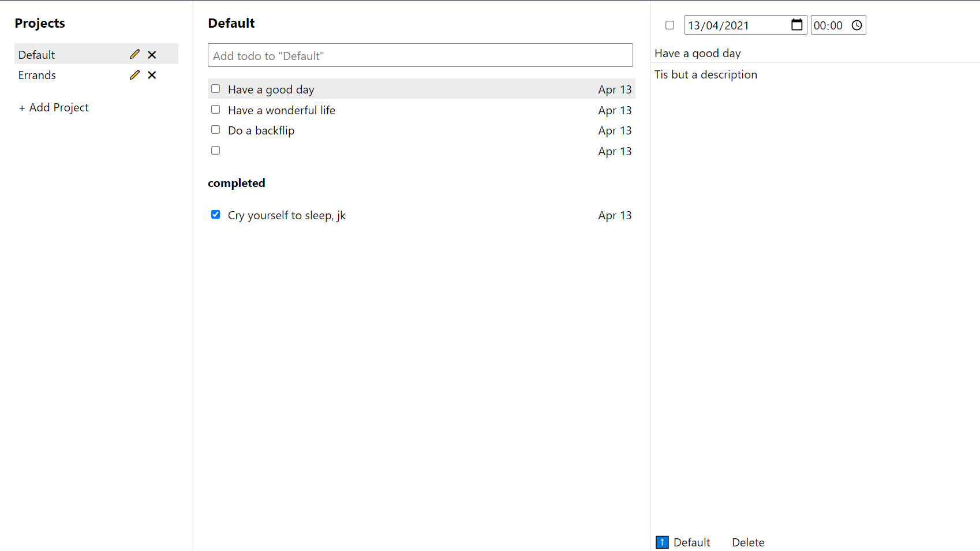Click the Delete button in detail panel
This screenshot has height=551, width=980.
point(748,542)
